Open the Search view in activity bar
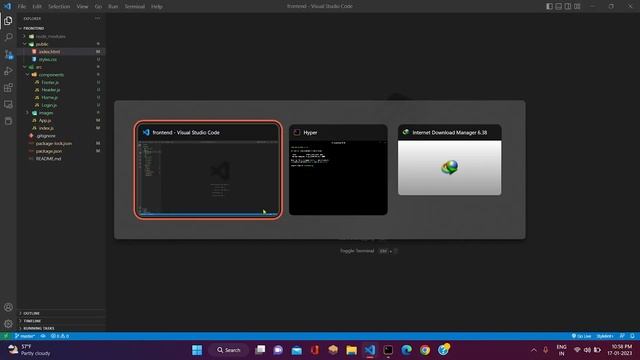The width and height of the screenshot is (640, 360). (x=8, y=37)
